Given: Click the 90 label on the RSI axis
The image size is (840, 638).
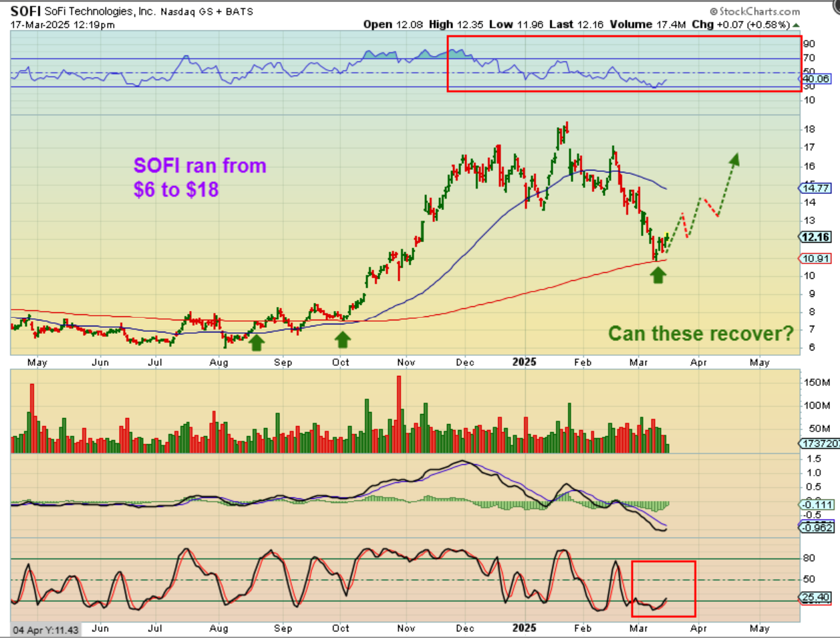Looking at the screenshot, I should pyautogui.click(x=809, y=44).
